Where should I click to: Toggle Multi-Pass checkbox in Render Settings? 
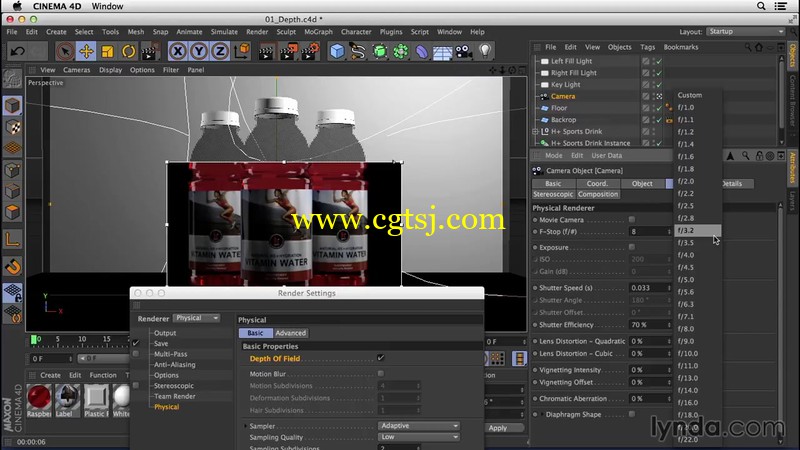point(136,354)
